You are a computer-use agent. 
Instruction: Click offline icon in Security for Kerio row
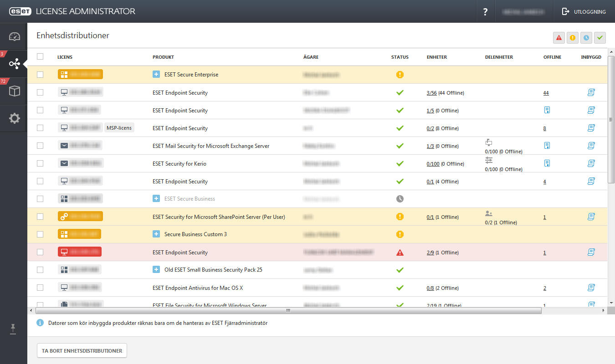click(x=547, y=163)
